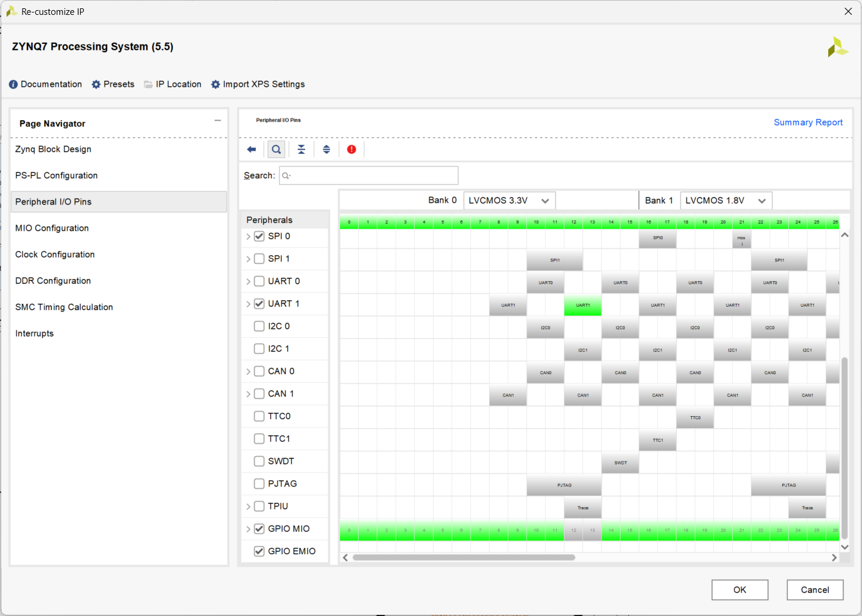Go to PS-PL Configuration page
This screenshot has height=616, width=862.
click(x=118, y=175)
